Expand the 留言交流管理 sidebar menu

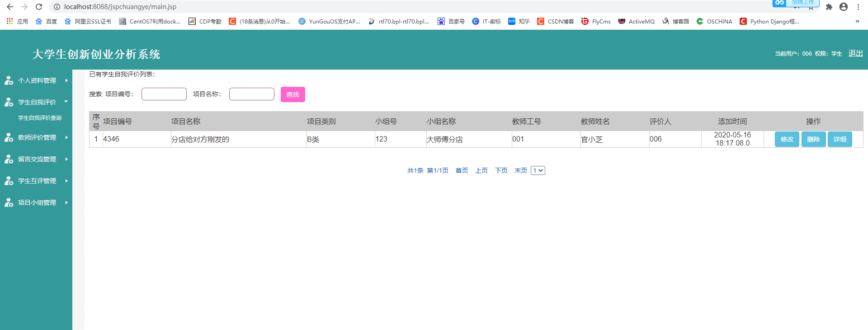pos(36,159)
